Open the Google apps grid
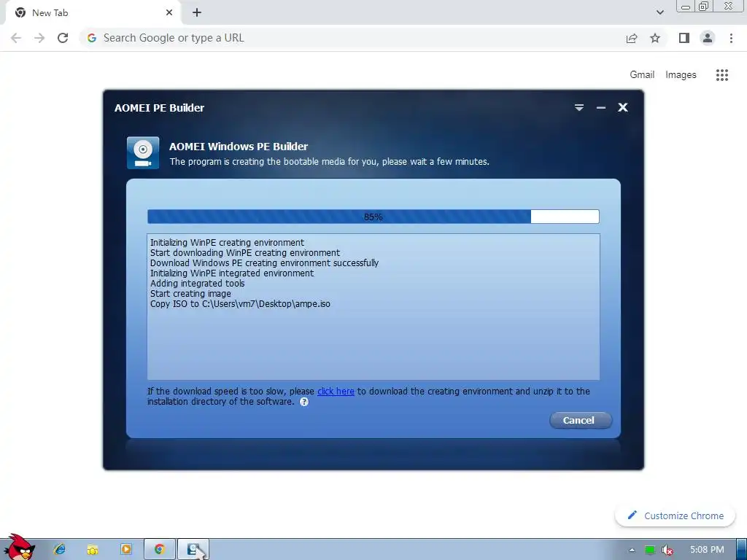This screenshot has width=747, height=560. (721, 75)
